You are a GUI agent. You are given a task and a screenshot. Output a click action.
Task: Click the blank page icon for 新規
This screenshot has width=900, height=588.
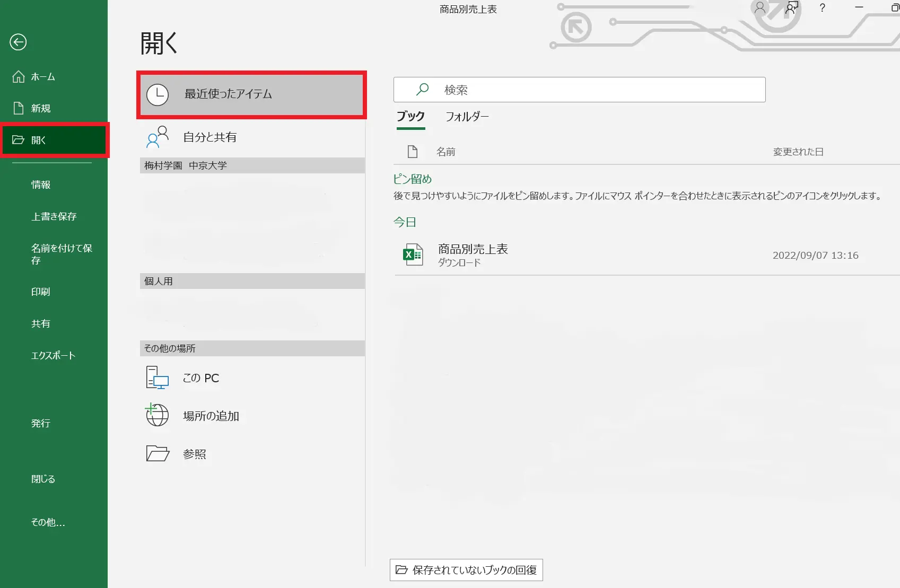point(19,108)
